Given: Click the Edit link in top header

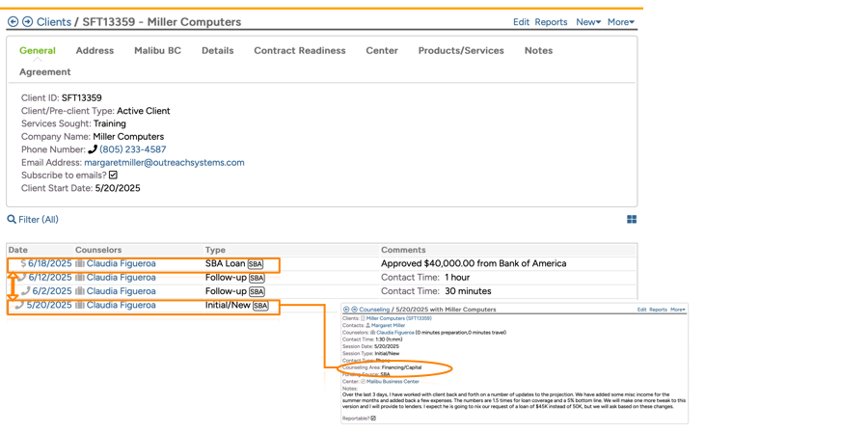Looking at the screenshot, I should pos(521,22).
